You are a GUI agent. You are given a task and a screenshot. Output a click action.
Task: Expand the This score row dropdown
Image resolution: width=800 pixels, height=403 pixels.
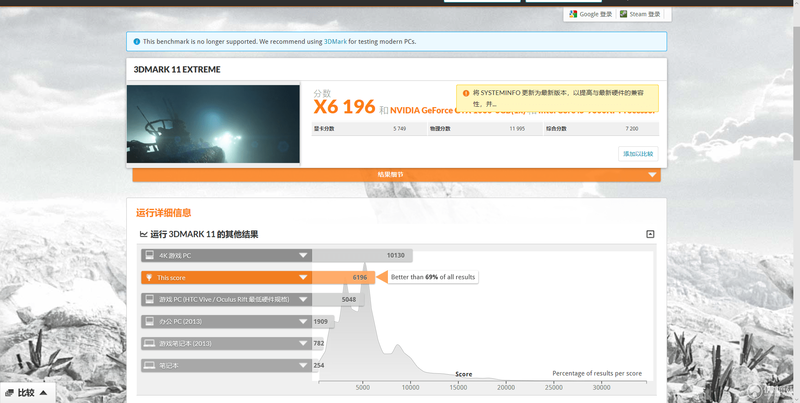(x=303, y=278)
